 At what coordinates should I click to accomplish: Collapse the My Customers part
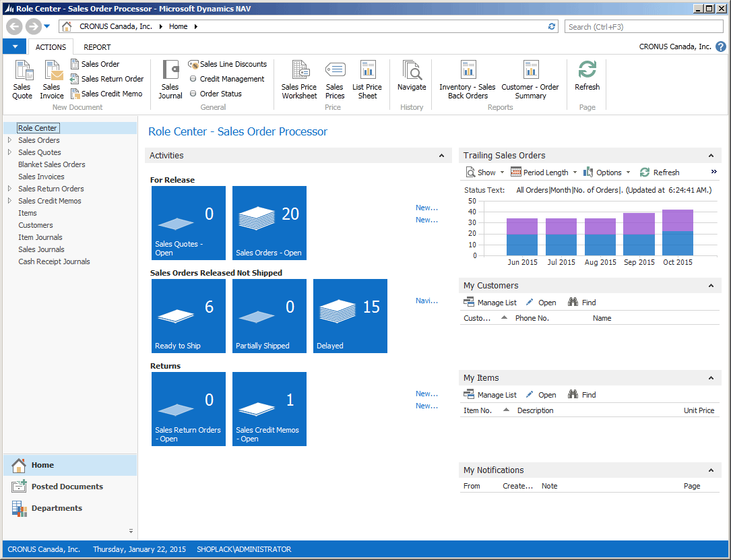click(711, 286)
